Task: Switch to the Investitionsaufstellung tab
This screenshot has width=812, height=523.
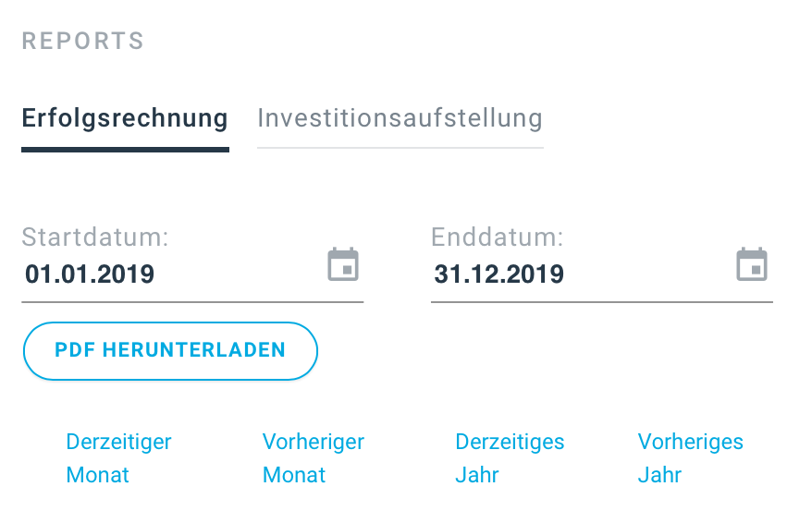Action: 400,118
